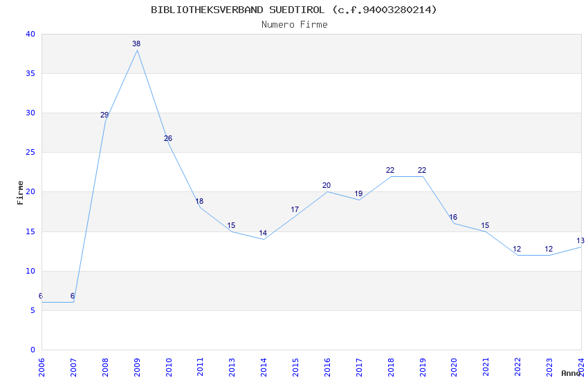The width and height of the screenshot is (588, 380).
Task: Click the x-axis year 2010
Action: tap(168, 367)
